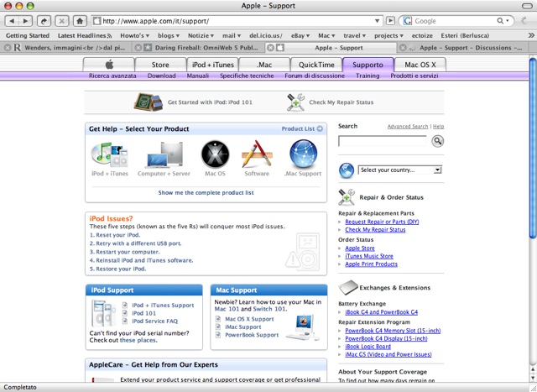The width and height of the screenshot is (537, 392).
Task: Click the Google search field
Action: 454,21
